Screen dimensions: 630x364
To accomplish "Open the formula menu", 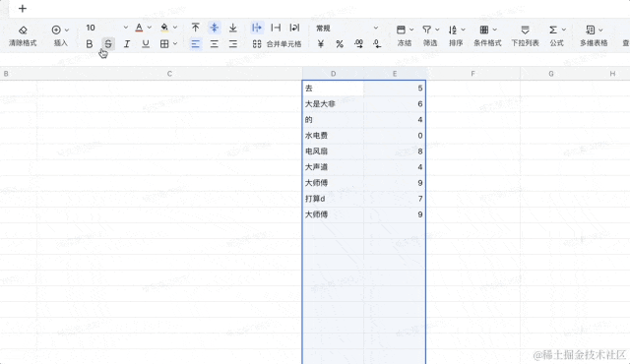I will pyautogui.click(x=557, y=35).
